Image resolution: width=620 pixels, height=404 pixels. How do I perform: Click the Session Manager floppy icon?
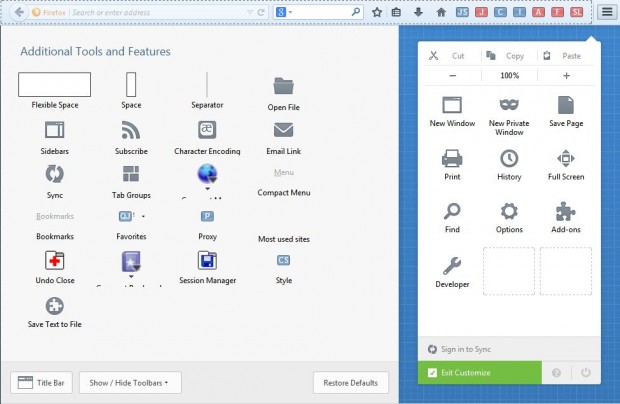(207, 261)
